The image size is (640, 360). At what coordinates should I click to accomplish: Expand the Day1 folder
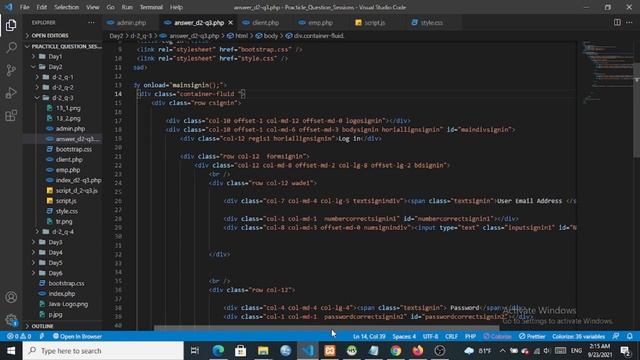click(62, 56)
